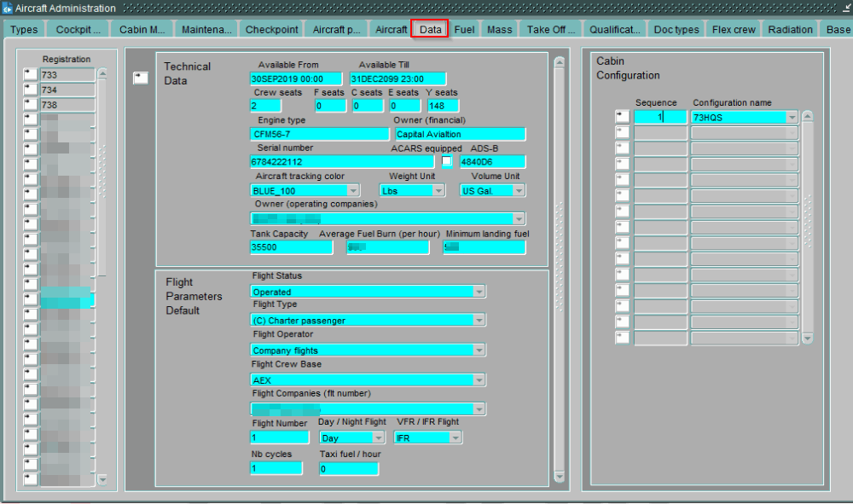Click the Y seats field showing 148
The image size is (853, 504).
point(443,106)
